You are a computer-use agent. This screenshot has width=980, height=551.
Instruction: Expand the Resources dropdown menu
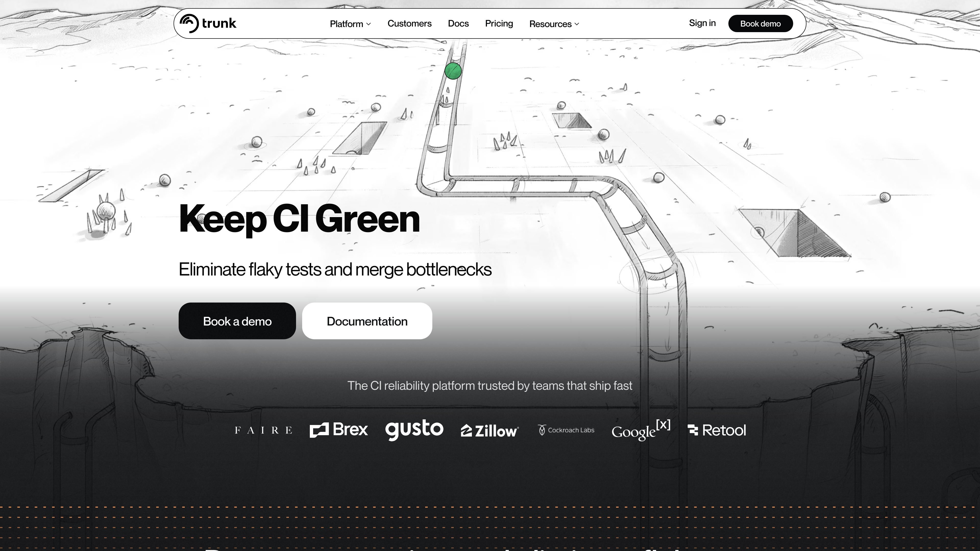click(x=554, y=24)
